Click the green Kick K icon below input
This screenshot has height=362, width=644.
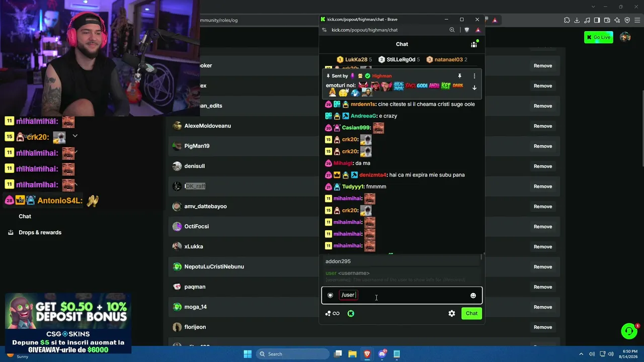pyautogui.click(x=351, y=313)
